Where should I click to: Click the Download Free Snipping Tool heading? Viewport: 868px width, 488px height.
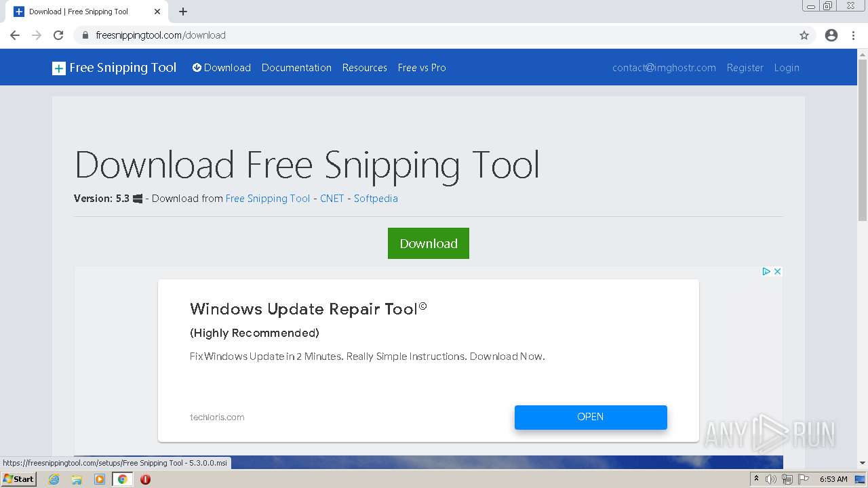[307, 165]
